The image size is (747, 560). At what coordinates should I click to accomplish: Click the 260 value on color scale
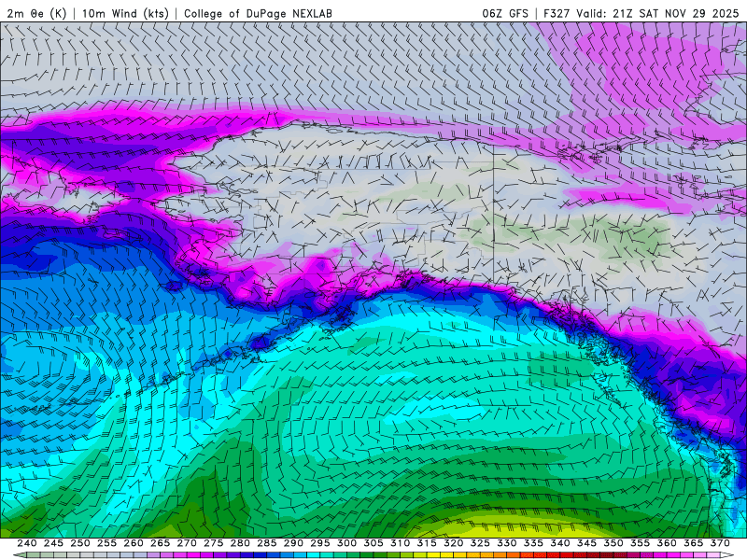(x=134, y=543)
